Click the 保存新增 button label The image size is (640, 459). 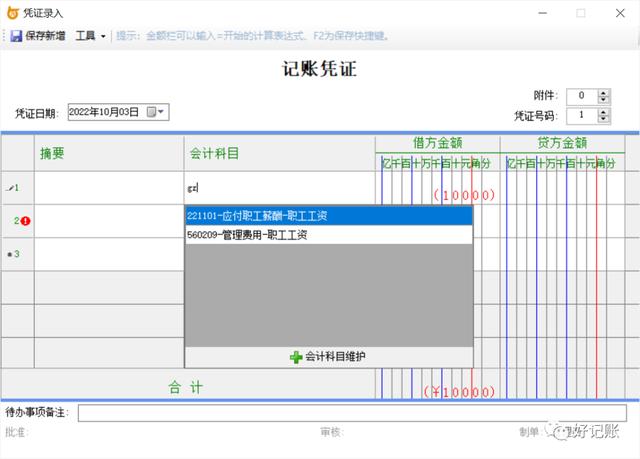pyautogui.click(x=45, y=36)
